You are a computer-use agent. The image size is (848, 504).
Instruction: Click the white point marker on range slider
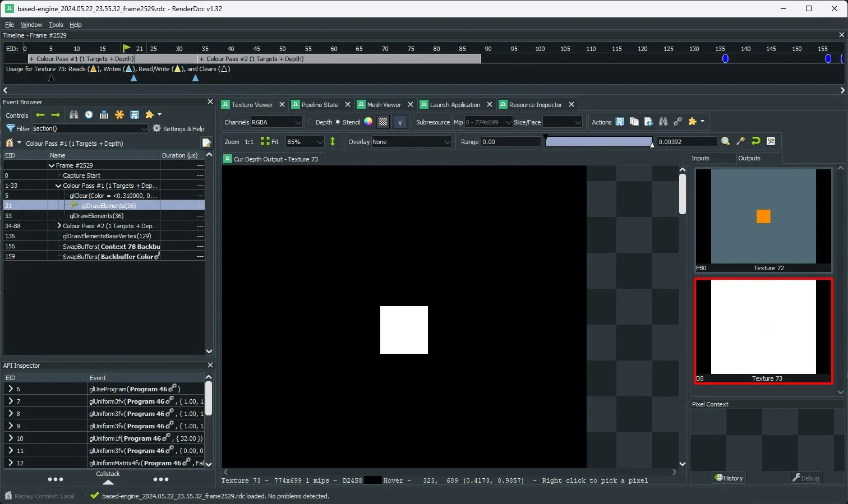point(652,145)
